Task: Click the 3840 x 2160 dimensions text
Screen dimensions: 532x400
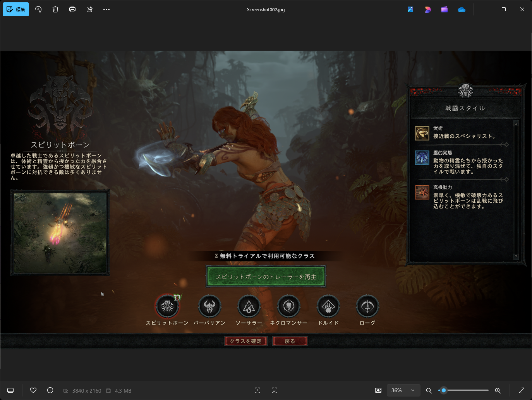Action: [x=87, y=391]
